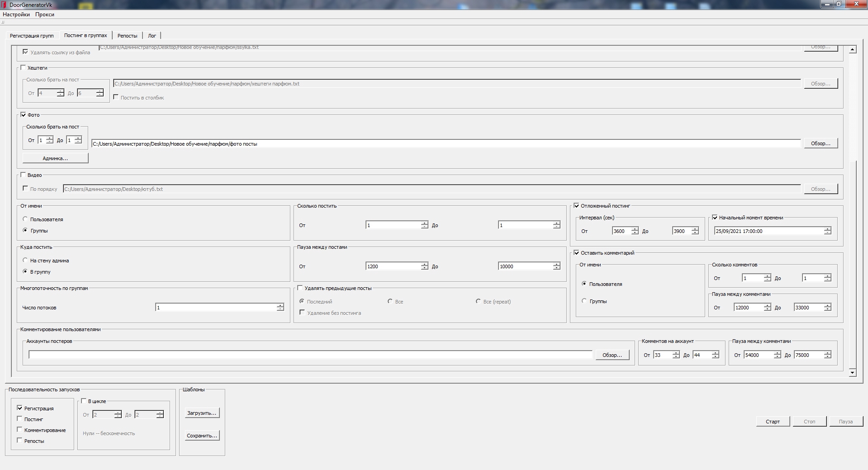Adjust the Пауза между постами От spinner
Viewport: 868px width, 470px height.
(x=424, y=266)
